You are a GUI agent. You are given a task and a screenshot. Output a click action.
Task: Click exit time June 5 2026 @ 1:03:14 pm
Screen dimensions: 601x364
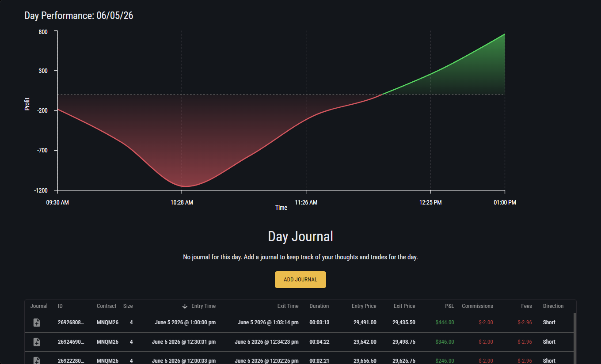(268, 322)
